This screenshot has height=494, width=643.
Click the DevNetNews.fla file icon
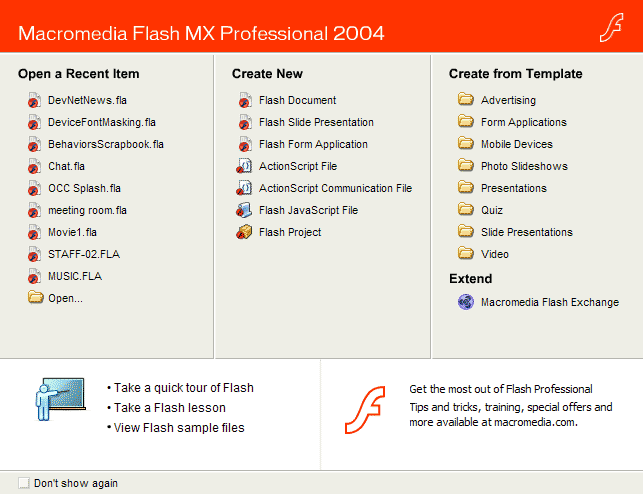point(34,100)
